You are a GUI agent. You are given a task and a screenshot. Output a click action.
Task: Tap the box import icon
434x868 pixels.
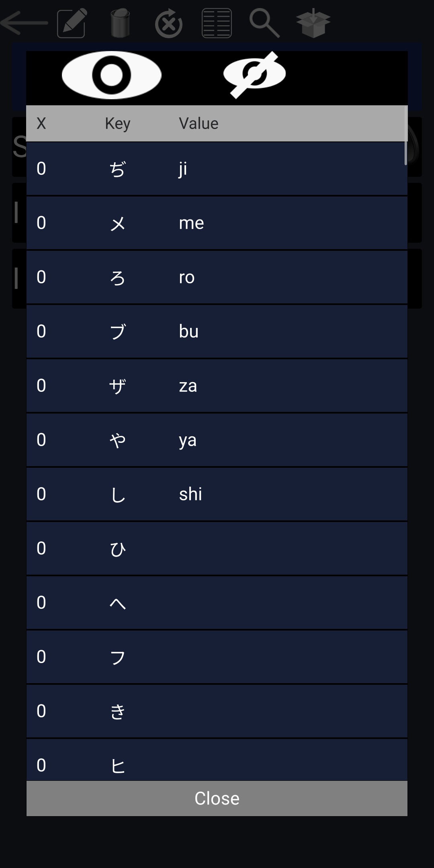coord(313,24)
